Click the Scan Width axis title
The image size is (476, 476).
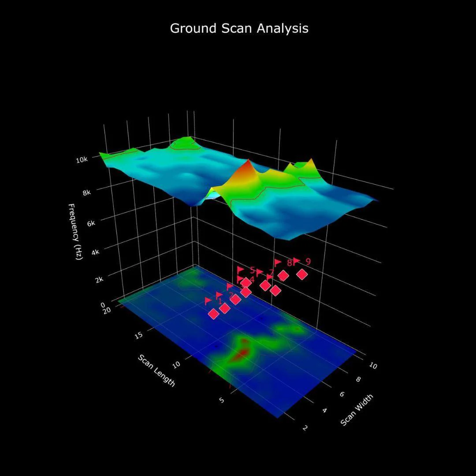357,410
